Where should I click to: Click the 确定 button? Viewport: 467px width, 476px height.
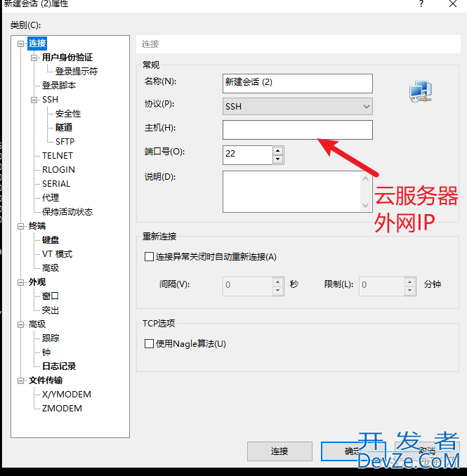(x=353, y=451)
